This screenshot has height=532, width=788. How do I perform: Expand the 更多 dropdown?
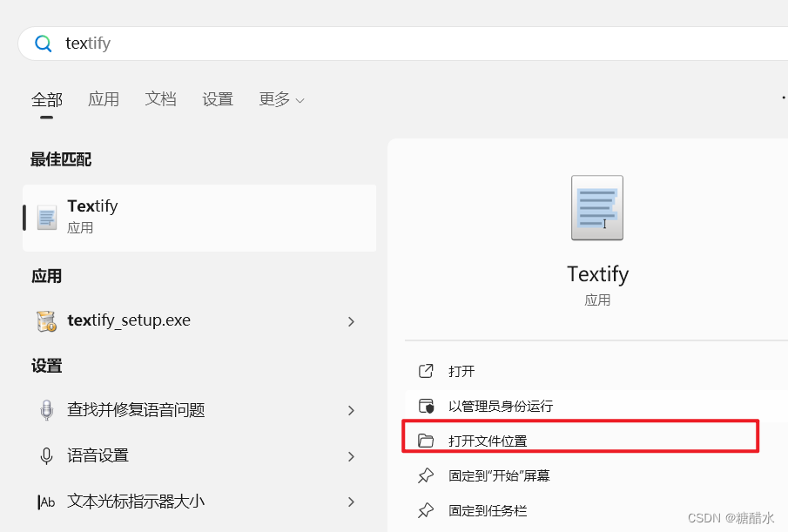coord(281,99)
